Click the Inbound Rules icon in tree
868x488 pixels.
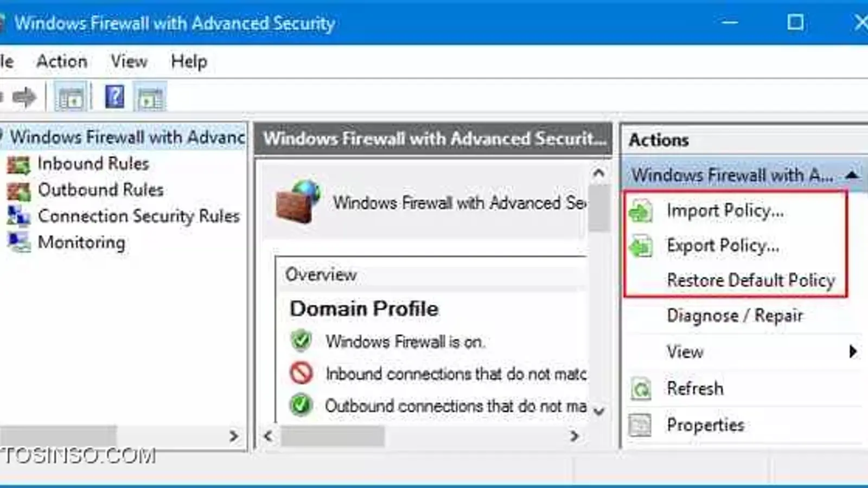[18, 164]
